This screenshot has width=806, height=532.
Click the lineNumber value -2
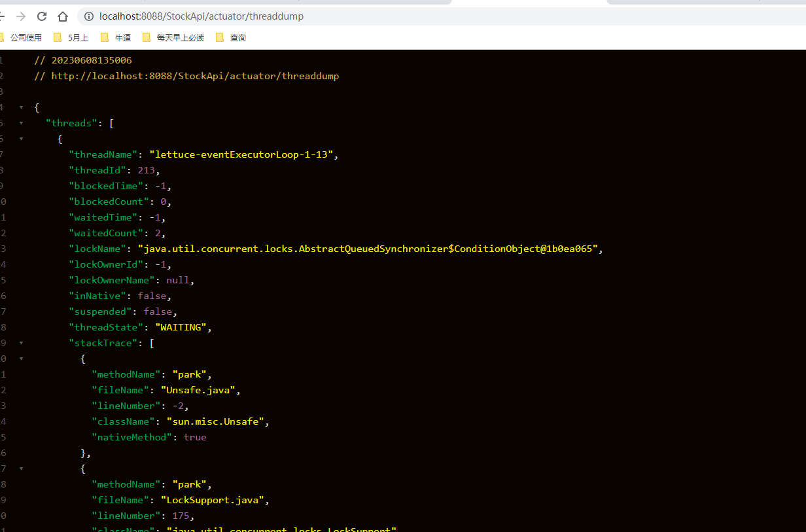pyautogui.click(x=177, y=406)
